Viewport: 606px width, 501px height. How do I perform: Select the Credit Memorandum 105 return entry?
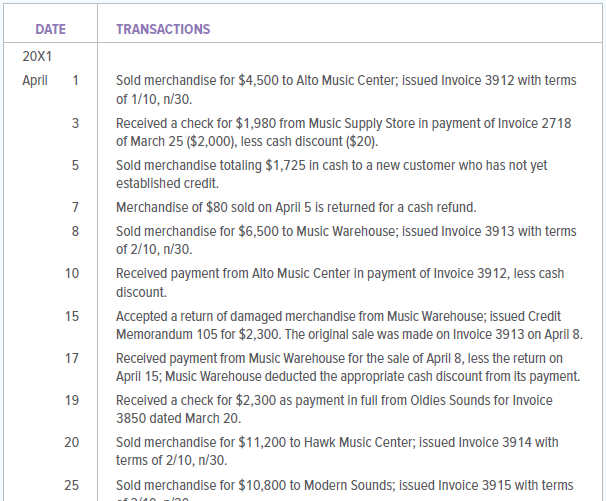[343, 324]
